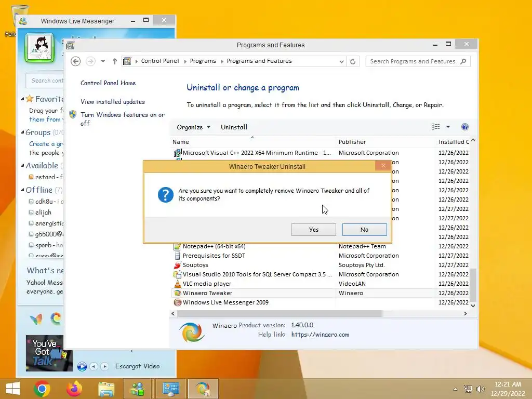Select Winaero Tweaker row
This screenshot has height=399, width=532.
(320, 293)
